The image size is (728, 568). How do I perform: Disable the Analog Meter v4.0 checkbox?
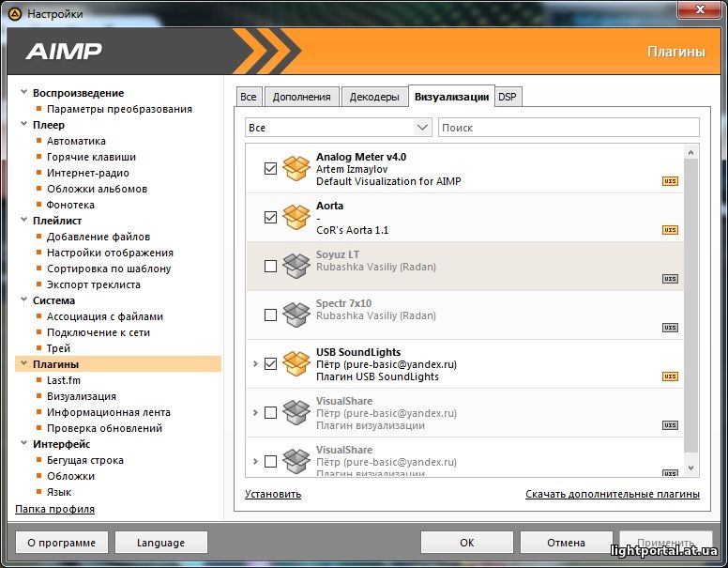click(270, 168)
